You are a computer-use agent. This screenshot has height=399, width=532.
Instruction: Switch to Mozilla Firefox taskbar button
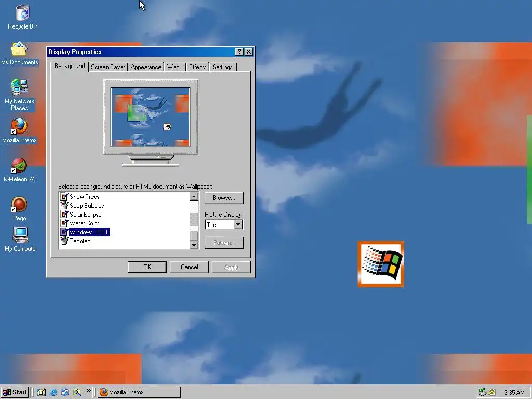click(139, 392)
